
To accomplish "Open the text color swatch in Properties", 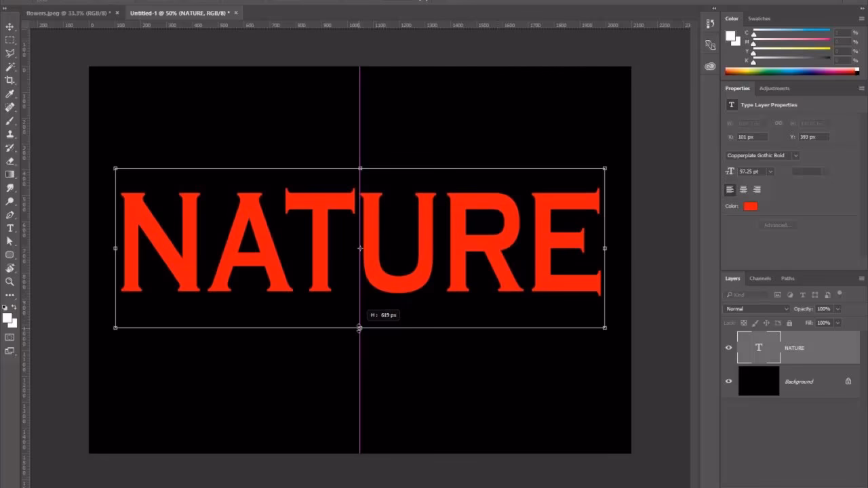I will [750, 205].
